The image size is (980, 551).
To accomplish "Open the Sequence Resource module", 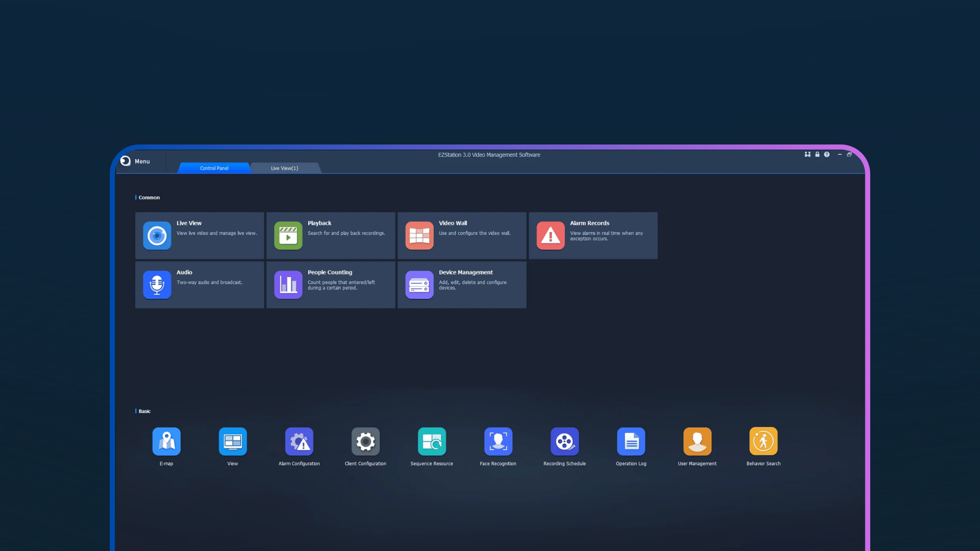I will pyautogui.click(x=432, y=441).
